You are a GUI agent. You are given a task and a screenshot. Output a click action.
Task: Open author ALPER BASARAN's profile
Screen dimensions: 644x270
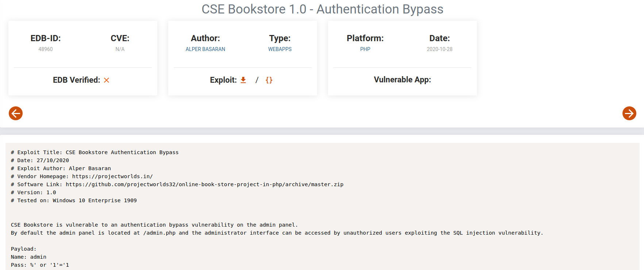pyautogui.click(x=205, y=49)
